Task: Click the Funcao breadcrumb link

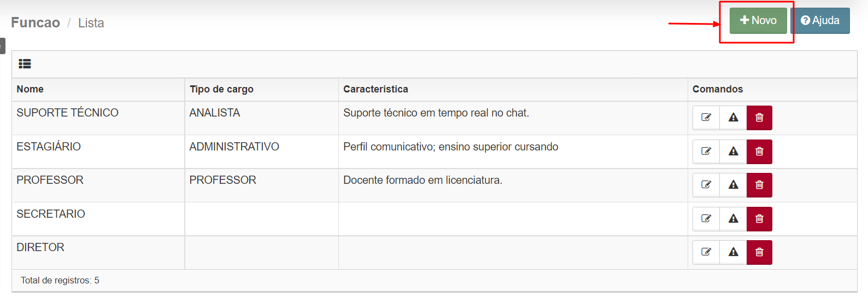Action: click(36, 22)
